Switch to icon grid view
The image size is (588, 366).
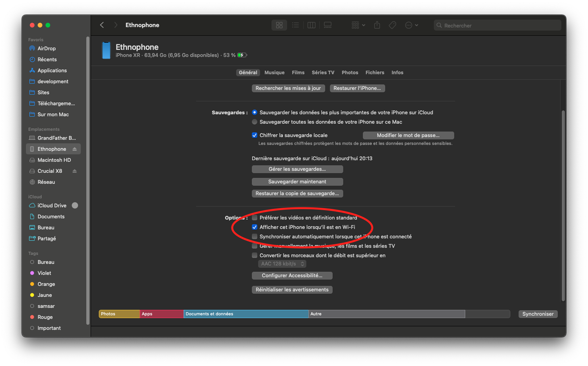(279, 25)
